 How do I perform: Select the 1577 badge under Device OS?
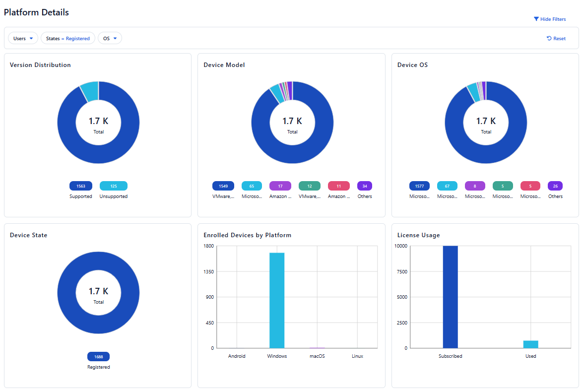419,186
